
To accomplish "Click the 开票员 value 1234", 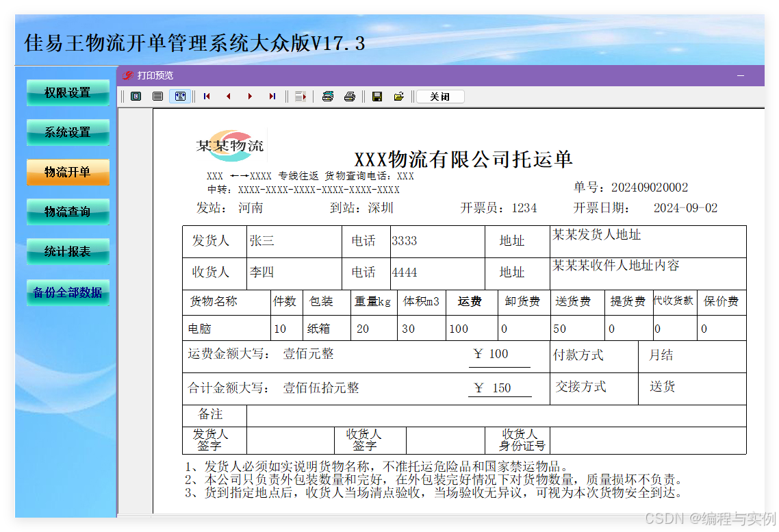I will pos(524,208).
